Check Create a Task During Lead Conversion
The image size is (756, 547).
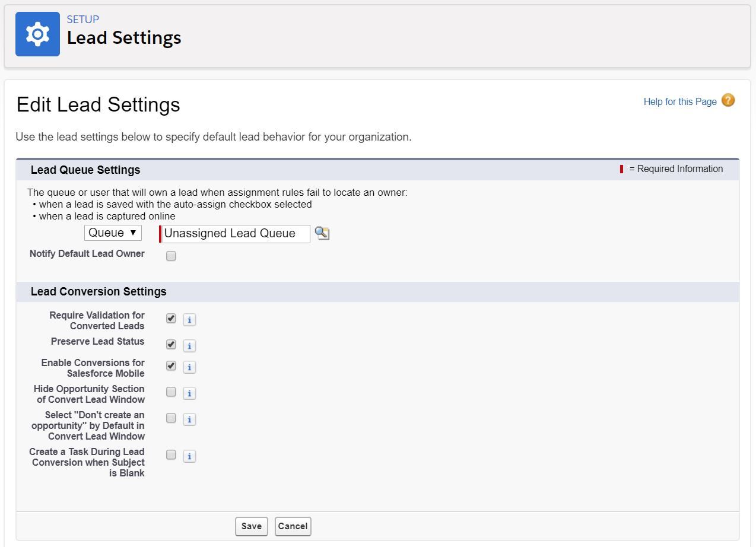click(171, 455)
